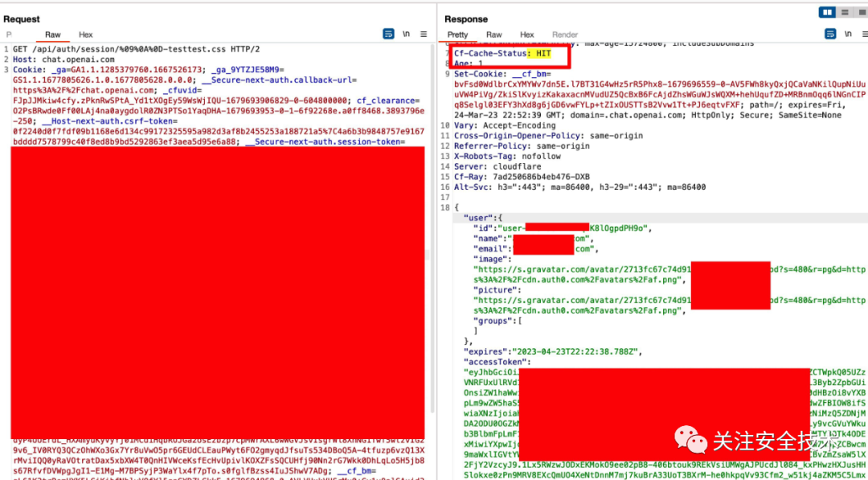
Task: Click the GET /api/auth/session request line
Action: click(136, 49)
